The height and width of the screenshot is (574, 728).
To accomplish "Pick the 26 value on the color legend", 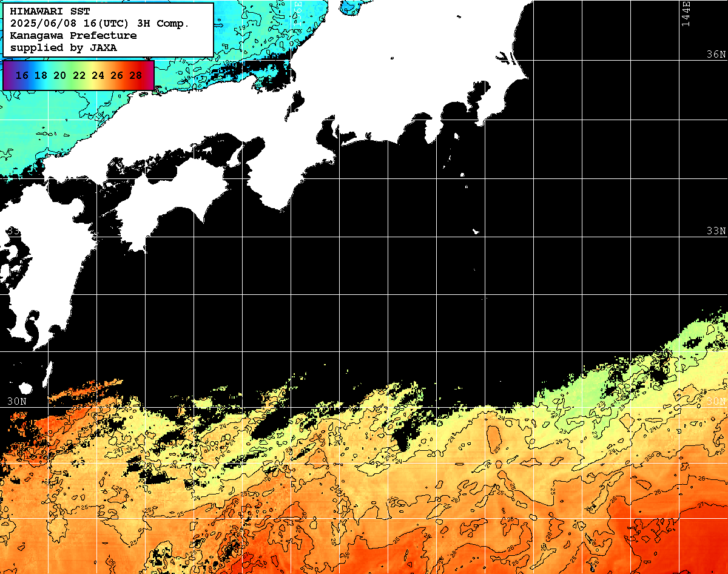I will tap(116, 75).
